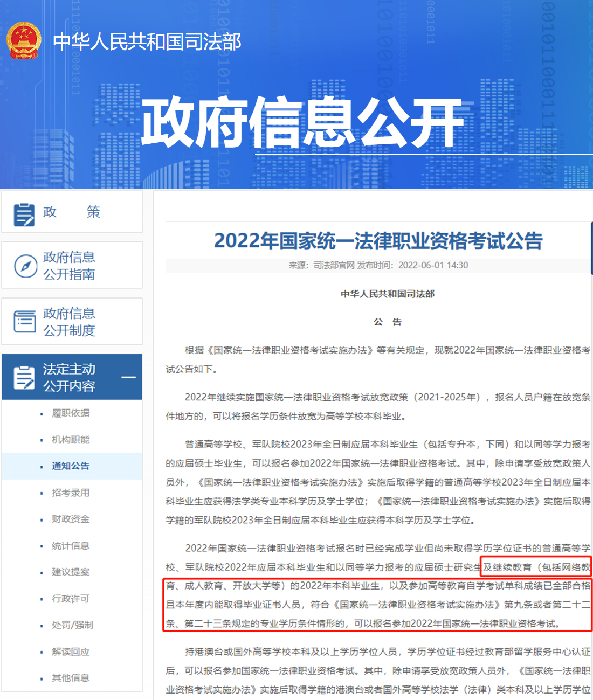Click the list icon for 政府信息公开制度
Image resolution: width=593 pixels, height=700 pixels.
[x=25, y=322]
